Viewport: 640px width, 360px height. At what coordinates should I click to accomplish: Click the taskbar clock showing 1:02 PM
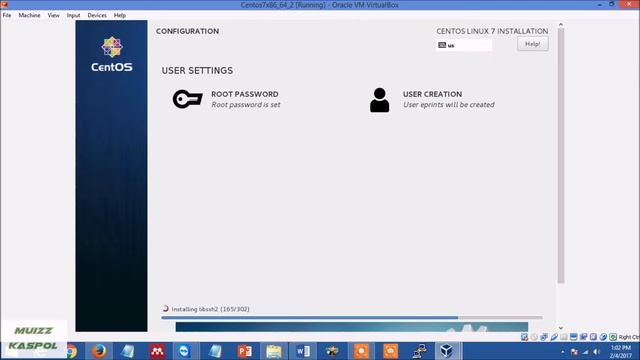(x=621, y=351)
